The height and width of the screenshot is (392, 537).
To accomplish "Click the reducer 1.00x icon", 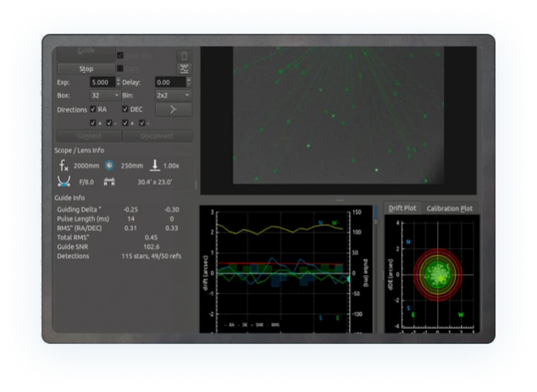I will [x=155, y=165].
